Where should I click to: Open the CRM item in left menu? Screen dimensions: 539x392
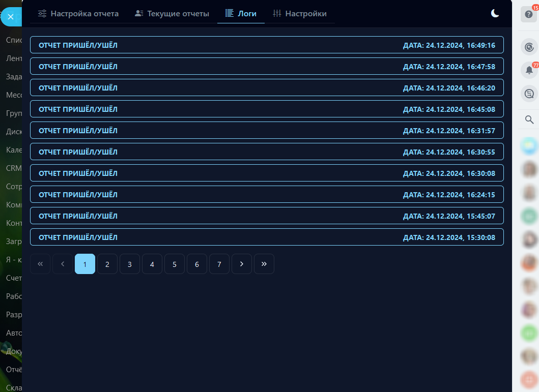(14, 168)
